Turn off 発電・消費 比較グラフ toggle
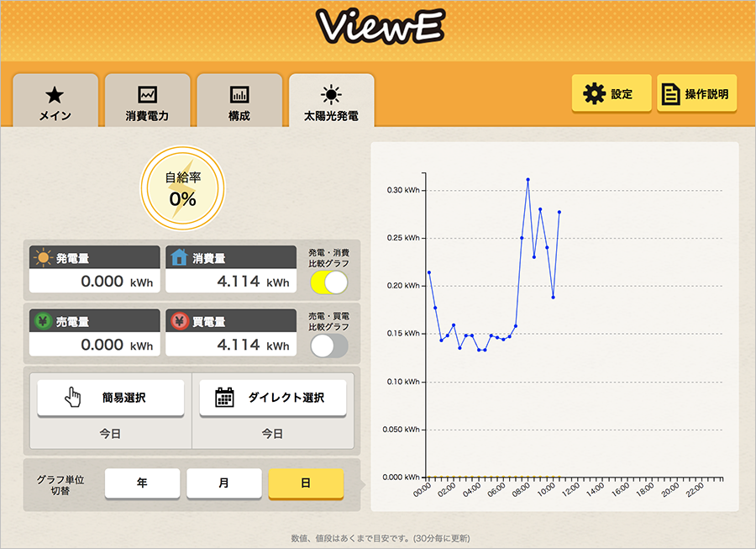The height and width of the screenshot is (549, 756). (329, 282)
